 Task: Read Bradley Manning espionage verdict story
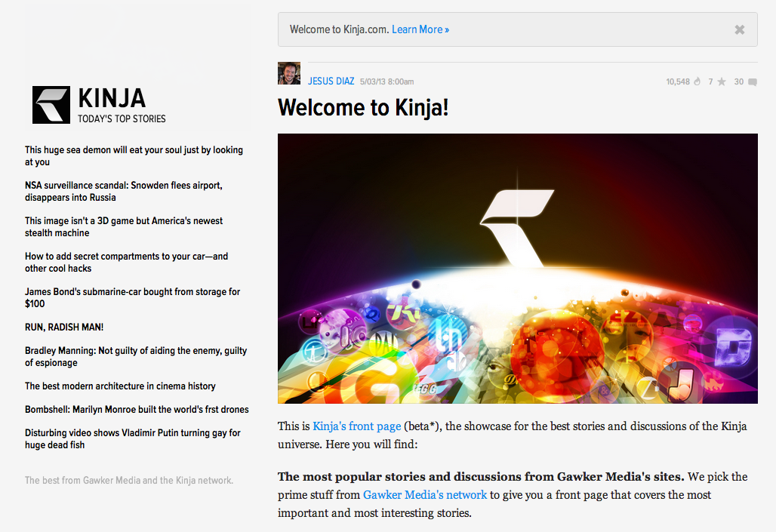point(136,356)
